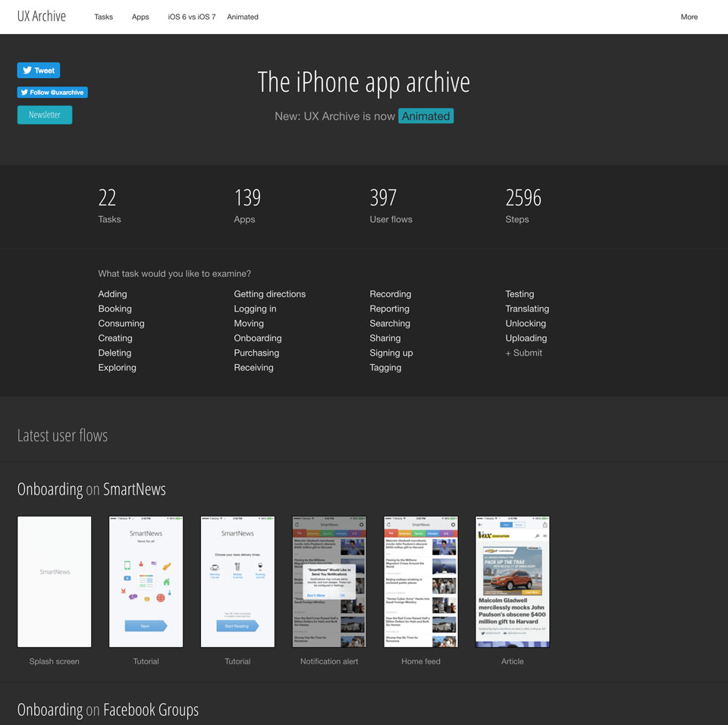This screenshot has width=728, height=725.
Task: Open the Moving task
Action: [249, 323]
